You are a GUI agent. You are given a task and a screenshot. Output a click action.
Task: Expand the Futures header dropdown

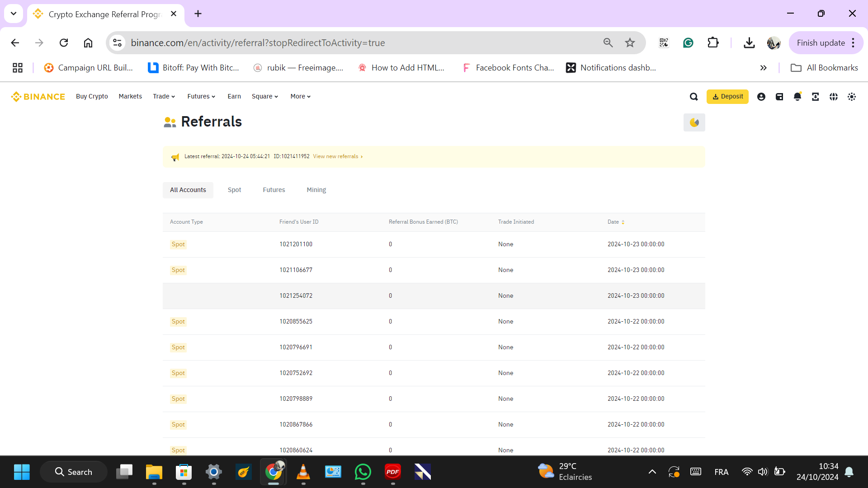click(201, 97)
